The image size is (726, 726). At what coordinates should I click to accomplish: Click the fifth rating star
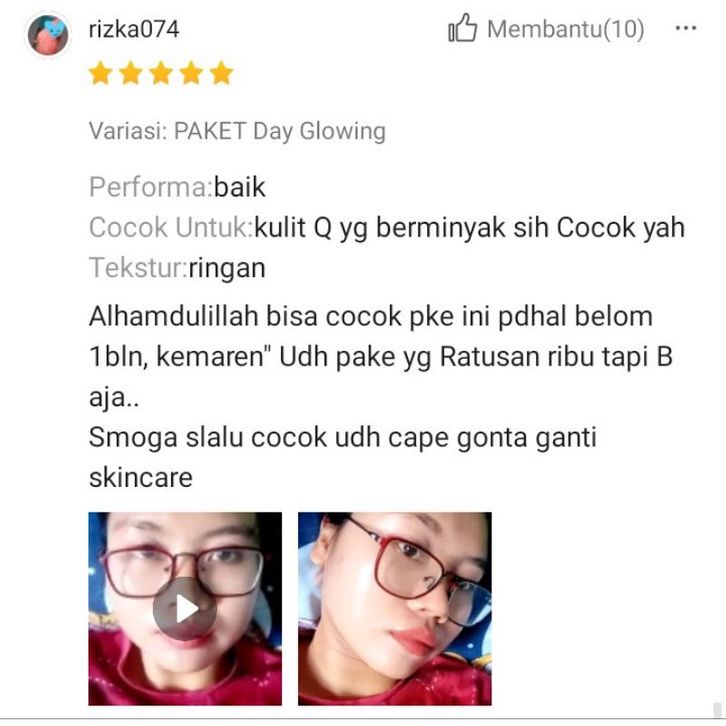[221, 73]
